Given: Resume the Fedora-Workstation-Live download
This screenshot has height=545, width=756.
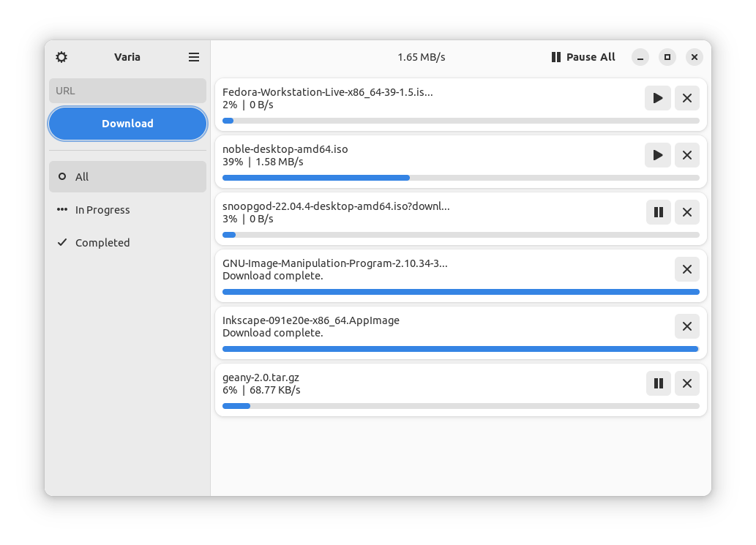Looking at the screenshot, I should coord(657,97).
